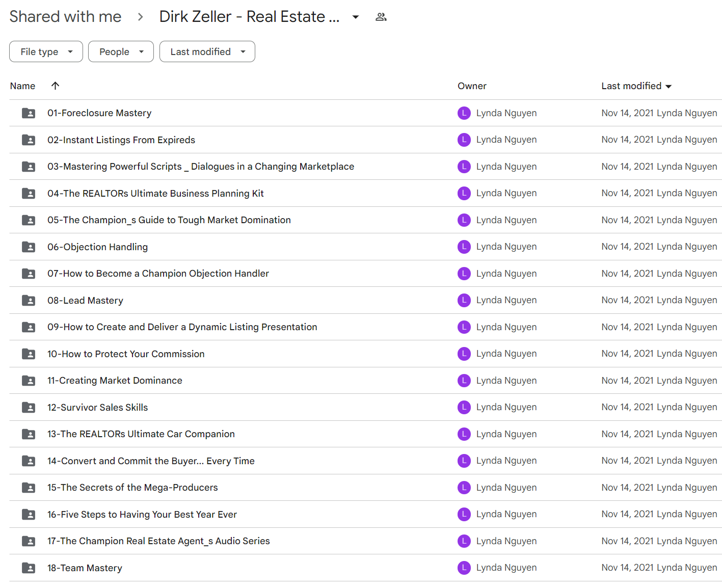The image size is (722, 588).
Task: Select the 18-Team Mastery folder icon
Action: coord(29,568)
